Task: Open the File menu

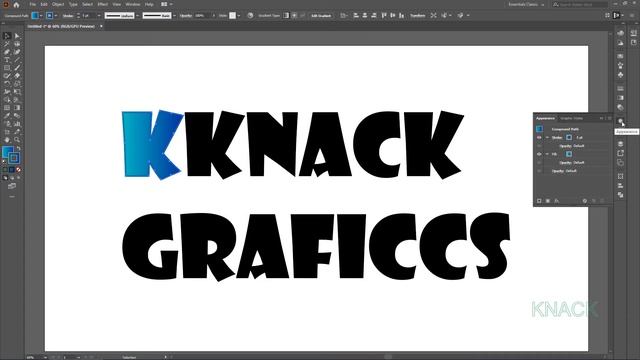Action: pos(33,4)
